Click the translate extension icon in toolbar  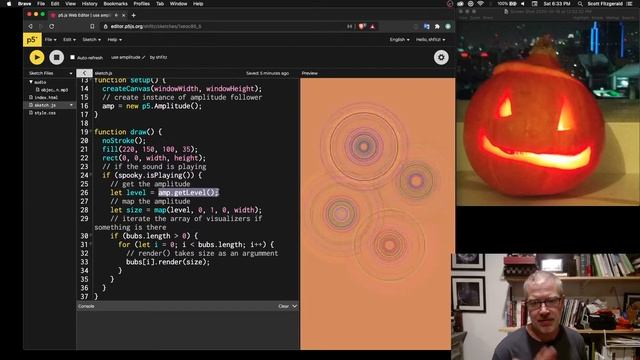(427, 27)
